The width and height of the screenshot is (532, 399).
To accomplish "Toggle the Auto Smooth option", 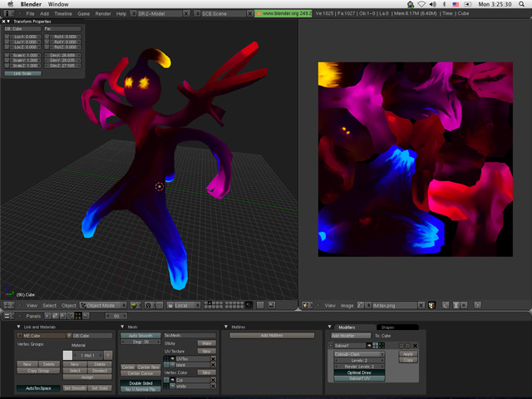I will tap(140, 335).
